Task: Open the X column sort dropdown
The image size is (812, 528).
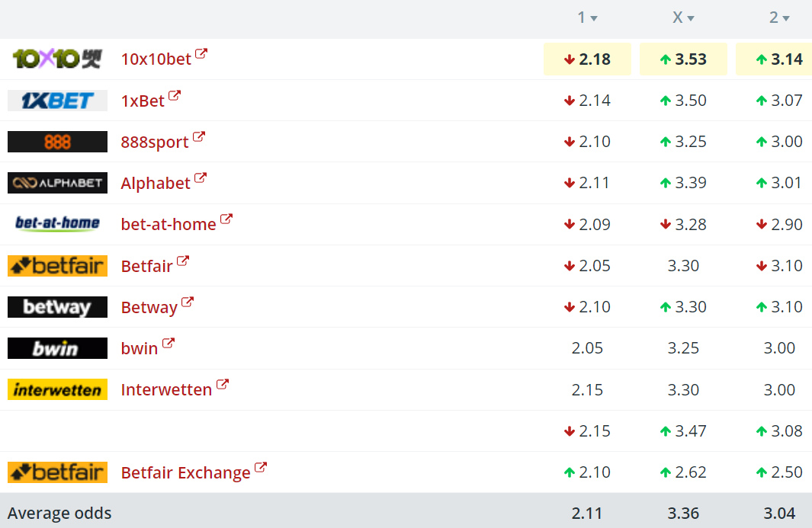Action: 683,18
